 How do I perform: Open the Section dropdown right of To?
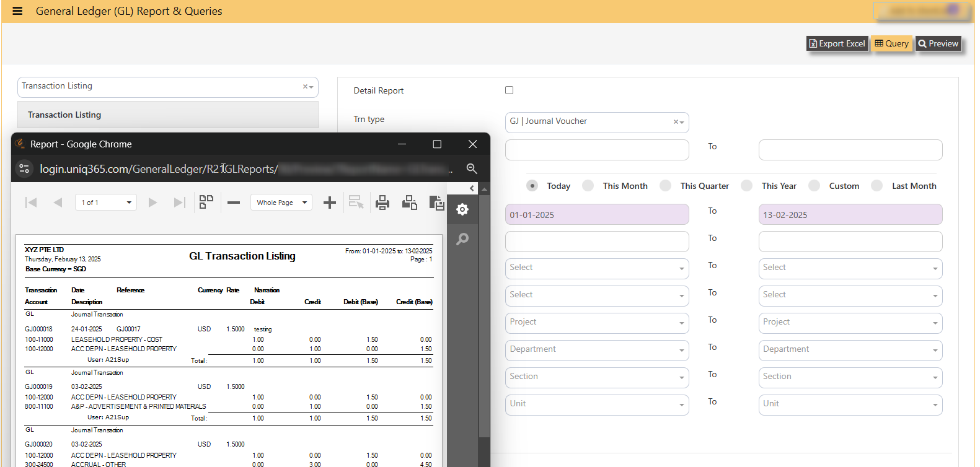click(x=850, y=377)
